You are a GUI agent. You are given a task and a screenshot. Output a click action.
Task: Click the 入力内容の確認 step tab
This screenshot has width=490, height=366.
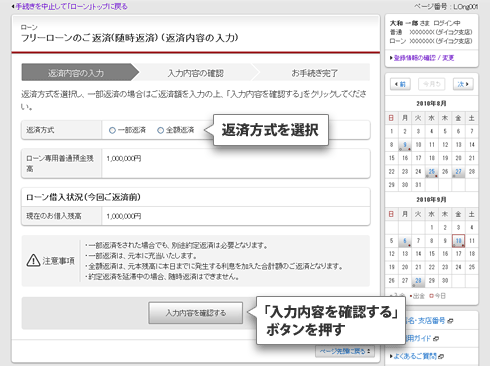pyautogui.click(x=196, y=73)
